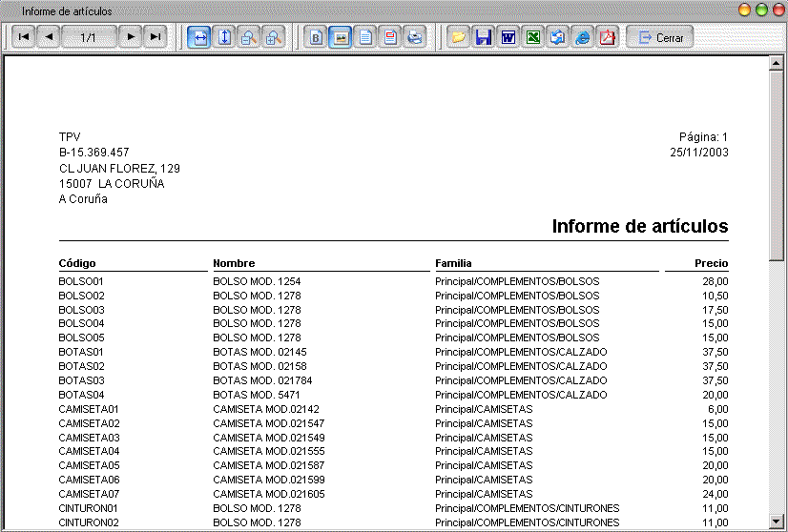The height and width of the screenshot is (532, 788).
Task: Toggle the highlighted page view button
Action: click(341, 37)
